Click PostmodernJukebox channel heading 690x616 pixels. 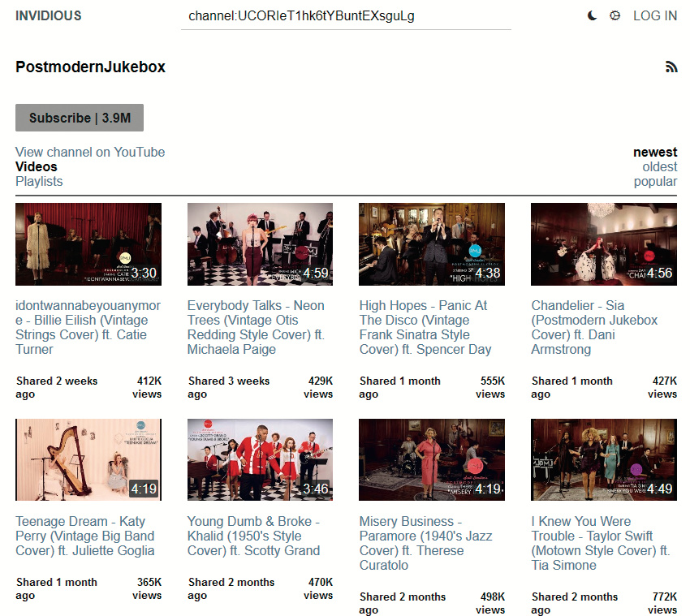click(x=90, y=67)
